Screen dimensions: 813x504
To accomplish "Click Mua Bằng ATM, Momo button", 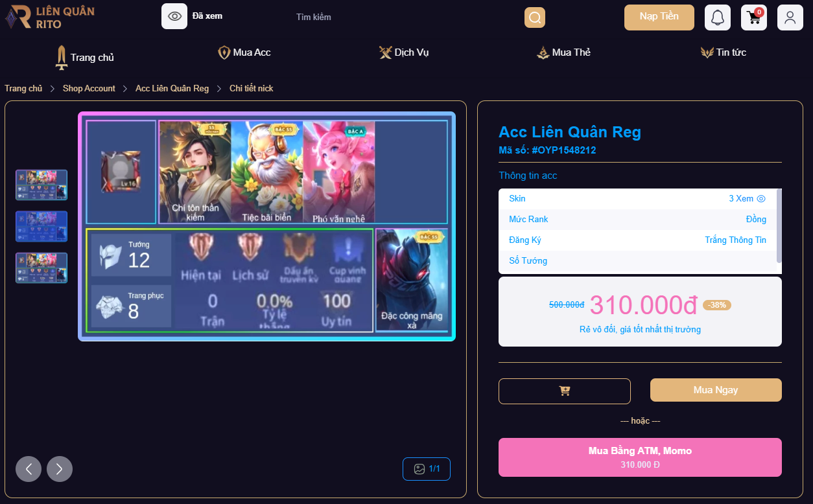I will click(x=640, y=457).
